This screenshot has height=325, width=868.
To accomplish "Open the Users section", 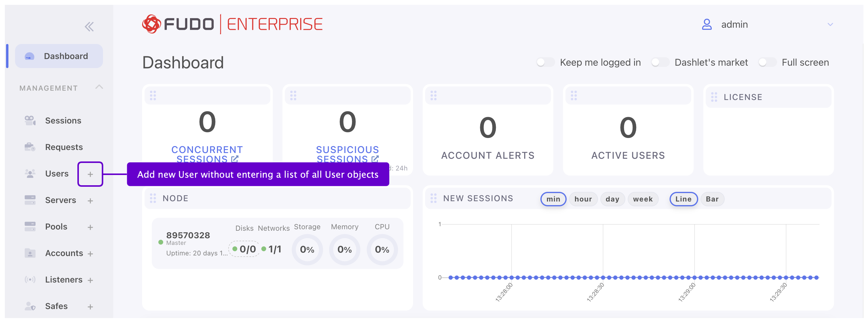I will 57,173.
